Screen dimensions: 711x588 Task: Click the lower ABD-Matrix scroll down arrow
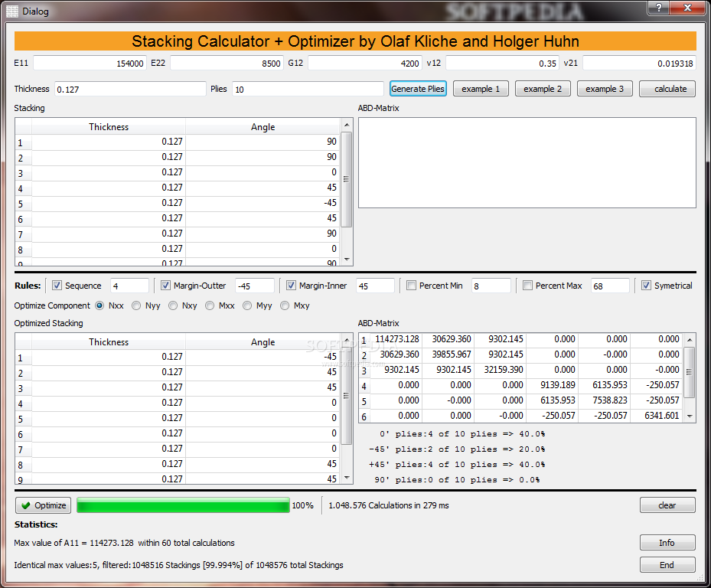click(x=690, y=416)
